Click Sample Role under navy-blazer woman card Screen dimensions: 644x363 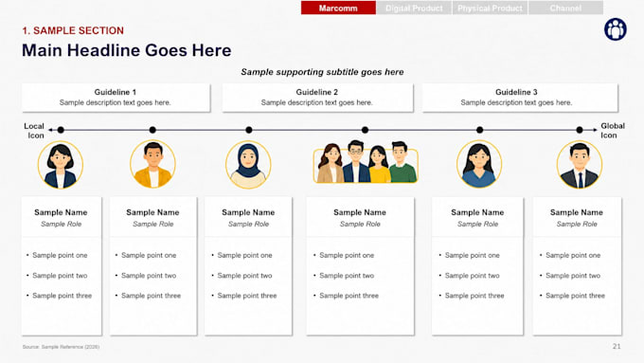(x=62, y=224)
